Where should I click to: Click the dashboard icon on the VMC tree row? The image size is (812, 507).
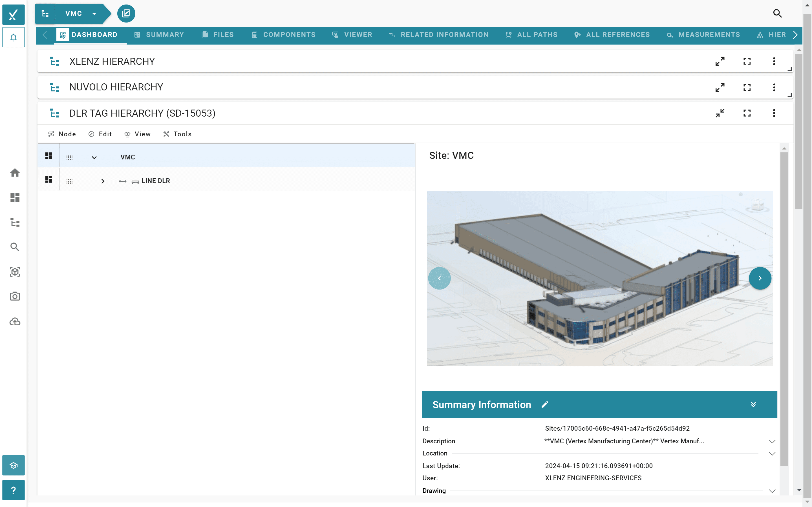[x=48, y=155]
